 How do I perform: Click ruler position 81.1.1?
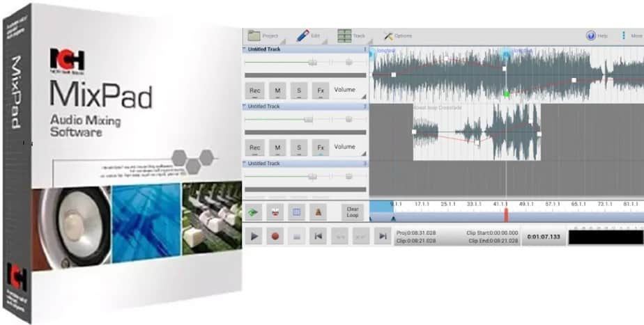[x=630, y=203]
